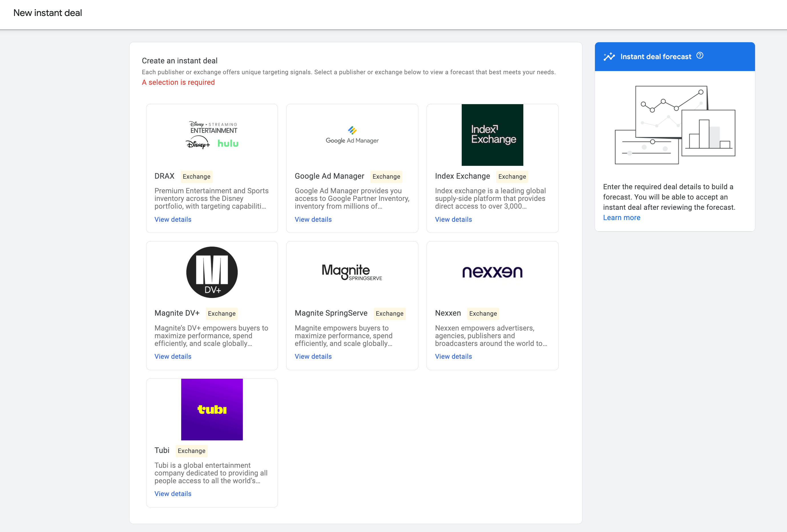Select the Disney Streaming Entertainment logo
Viewport: 787px width, 532px height.
coord(212,135)
